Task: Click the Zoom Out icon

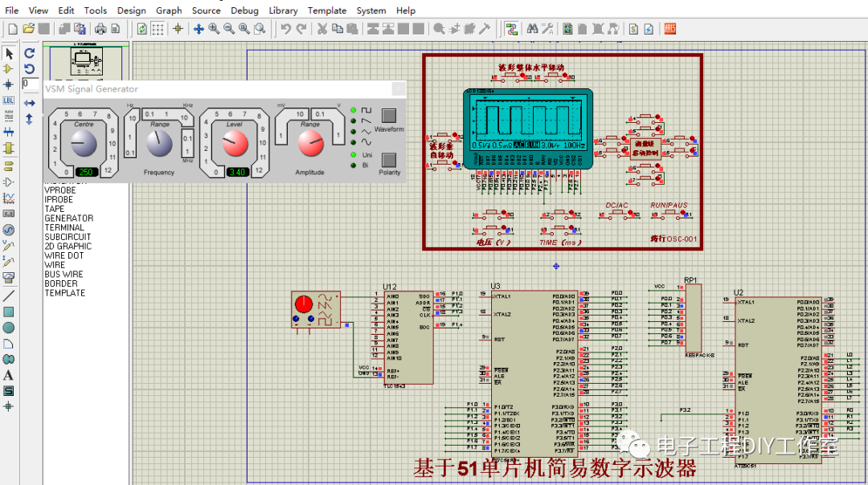Action: [228, 29]
